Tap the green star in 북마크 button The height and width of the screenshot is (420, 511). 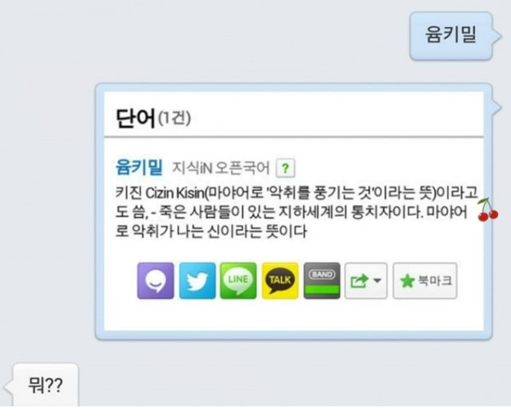coord(407,281)
